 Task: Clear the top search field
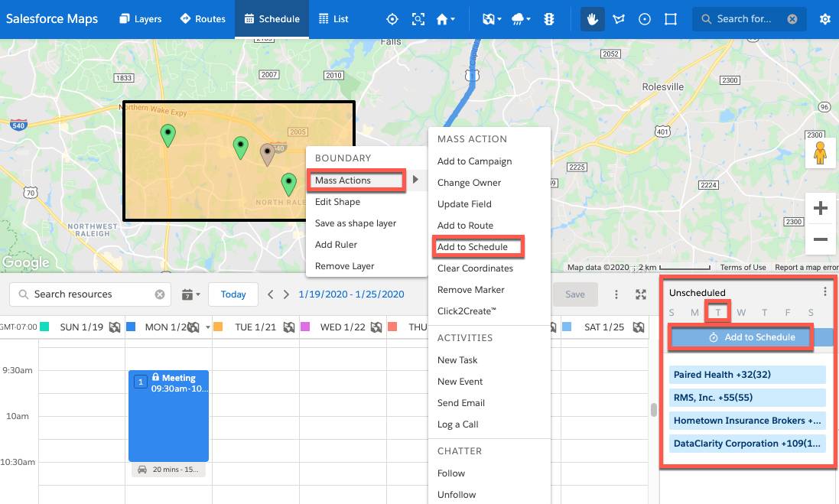tap(792, 19)
